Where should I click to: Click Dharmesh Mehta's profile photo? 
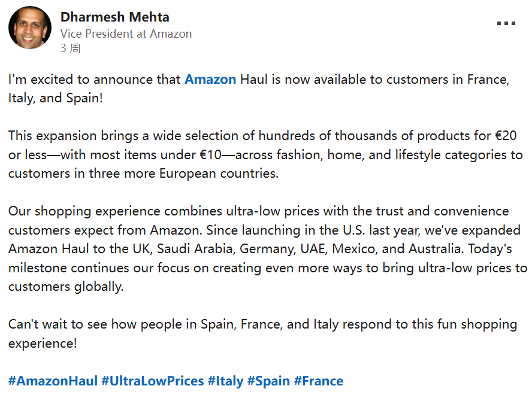point(29,28)
